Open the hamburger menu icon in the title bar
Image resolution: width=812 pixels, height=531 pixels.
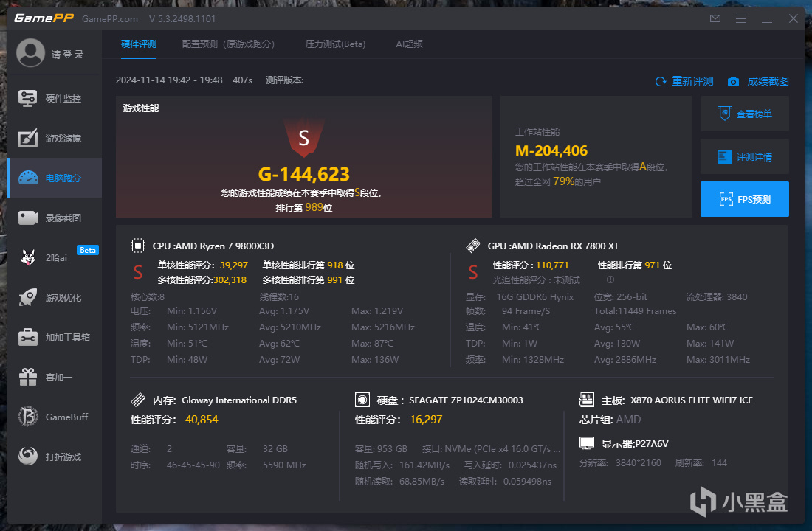click(741, 18)
